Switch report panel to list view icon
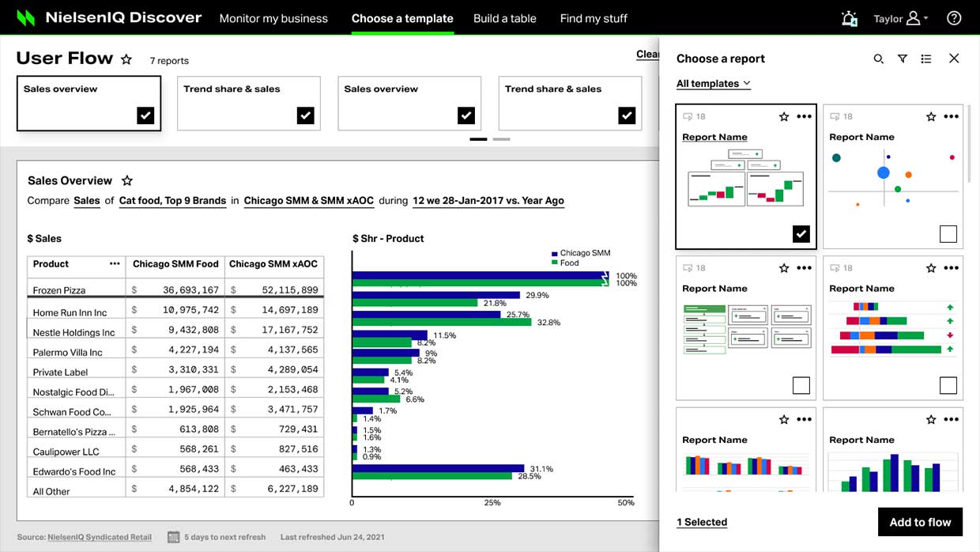 point(926,59)
